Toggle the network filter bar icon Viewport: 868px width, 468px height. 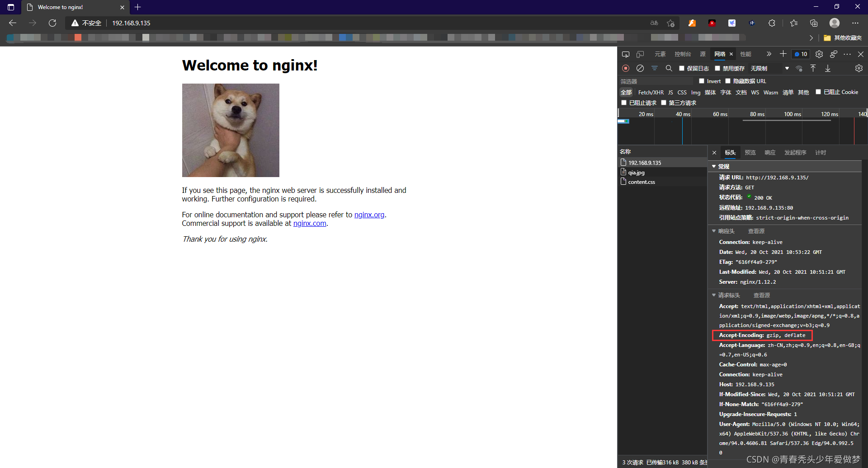[x=655, y=68]
